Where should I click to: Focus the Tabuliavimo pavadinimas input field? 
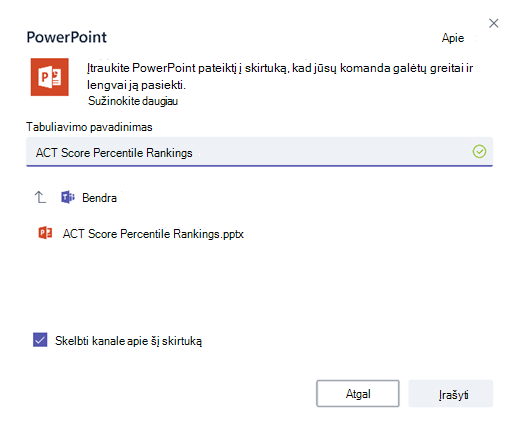pos(259,152)
